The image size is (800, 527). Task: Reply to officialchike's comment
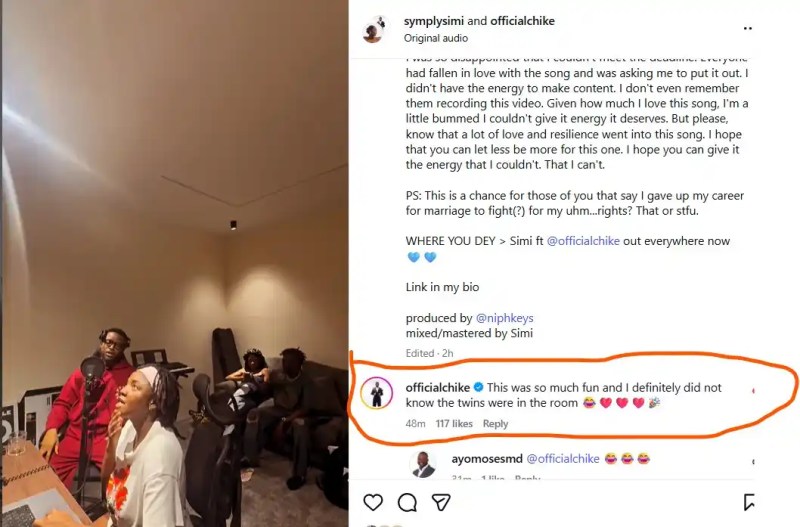click(x=495, y=423)
